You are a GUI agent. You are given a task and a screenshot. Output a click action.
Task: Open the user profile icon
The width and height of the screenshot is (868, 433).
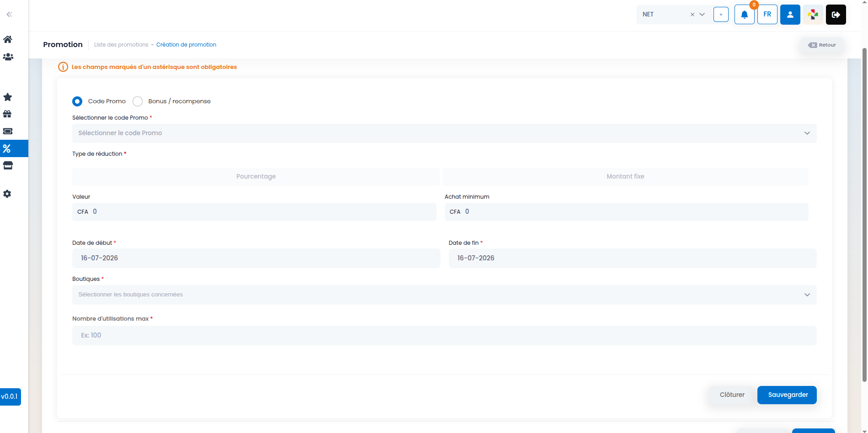(x=790, y=15)
